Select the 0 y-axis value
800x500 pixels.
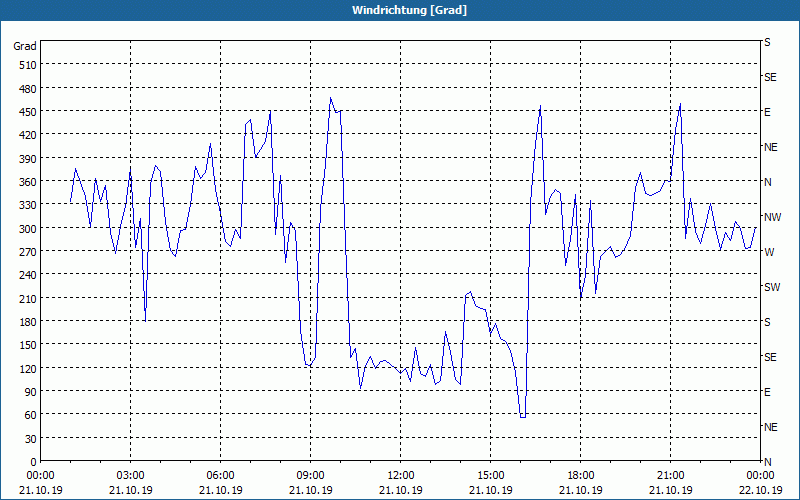coord(33,462)
